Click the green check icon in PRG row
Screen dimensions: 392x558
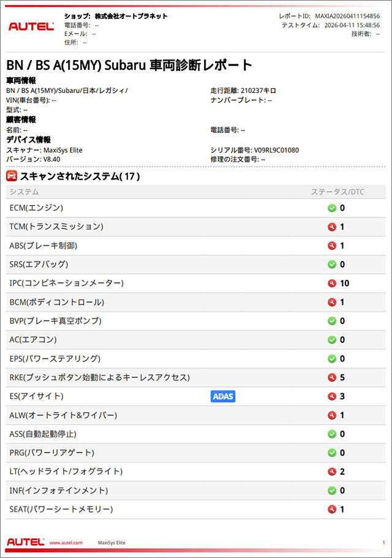click(x=332, y=453)
